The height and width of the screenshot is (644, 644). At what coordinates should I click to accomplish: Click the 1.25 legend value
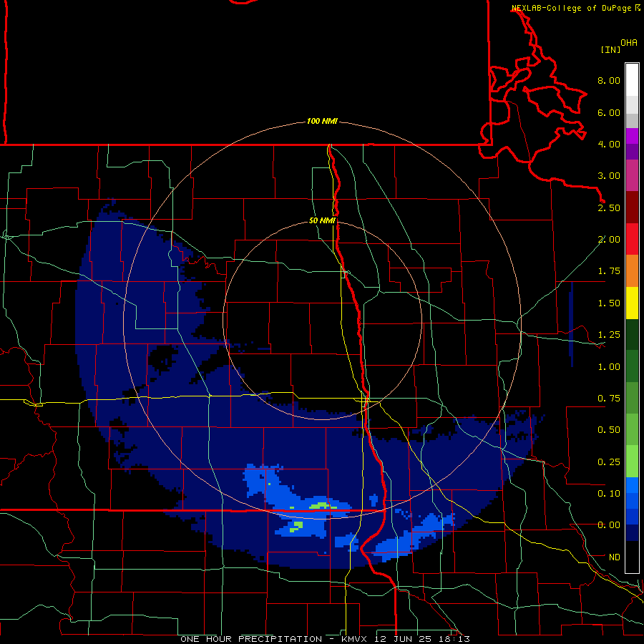tap(609, 335)
